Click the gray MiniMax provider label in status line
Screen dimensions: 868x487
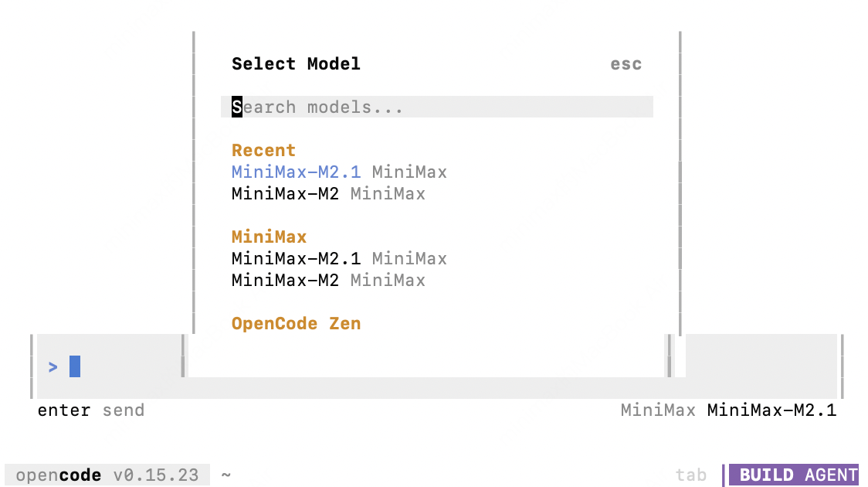pyautogui.click(x=658, y=410)
